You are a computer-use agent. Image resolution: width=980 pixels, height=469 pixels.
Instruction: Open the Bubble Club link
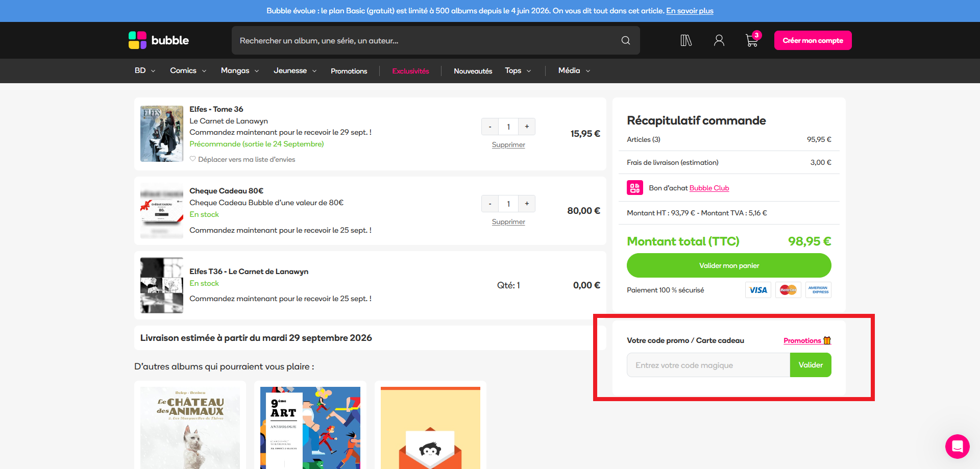point(709,188)
